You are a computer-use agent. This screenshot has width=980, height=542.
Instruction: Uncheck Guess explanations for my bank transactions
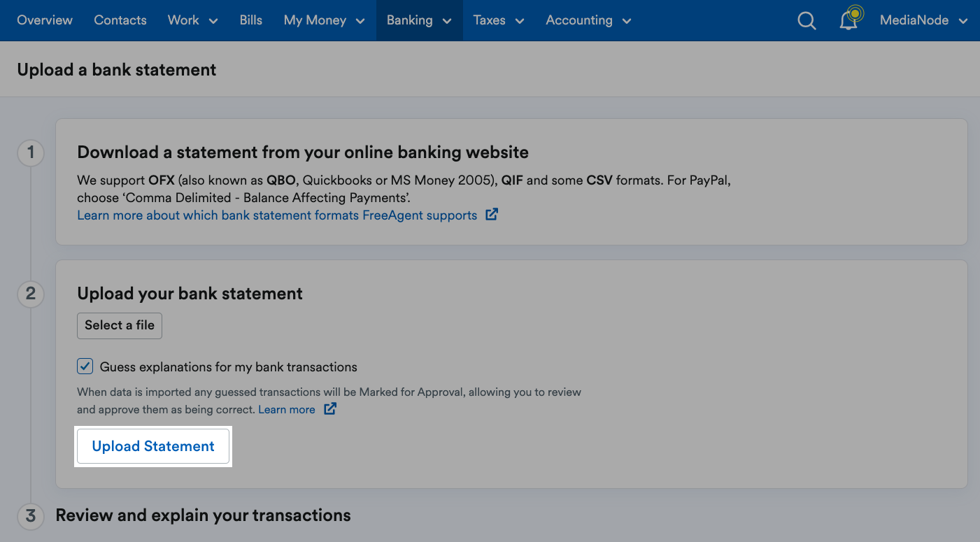coord(85,366)
